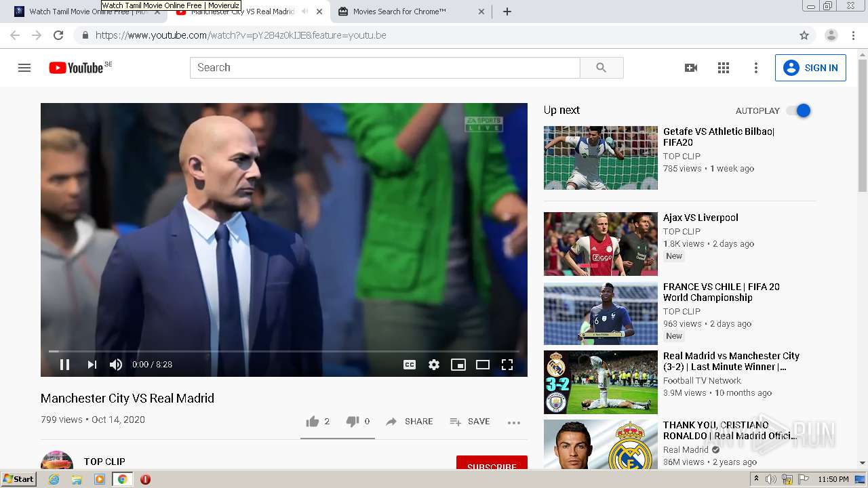Open the YouTube guide hamburger menu

24,68
